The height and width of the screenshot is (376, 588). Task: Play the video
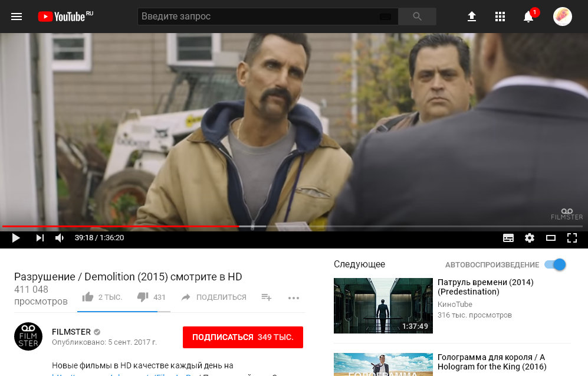(x=16, y=238)
